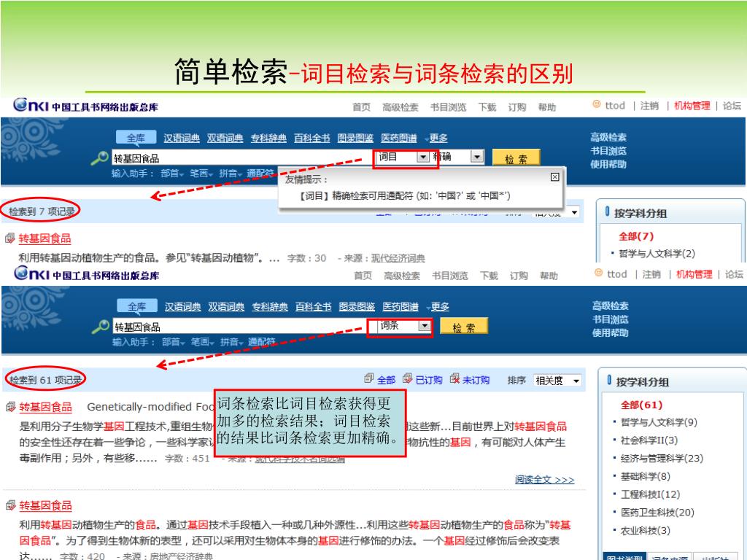Open the 词条 search-field dropdown
Image resolution: width=747 pixels, height=560 pixels.
(x=424, y=326)
